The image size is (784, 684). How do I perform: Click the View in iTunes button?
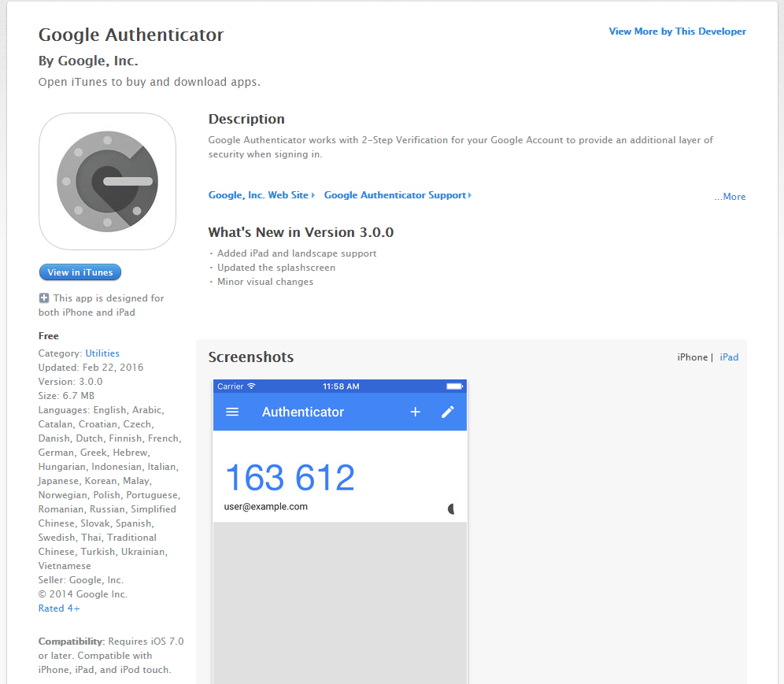(x=80, y=272)
